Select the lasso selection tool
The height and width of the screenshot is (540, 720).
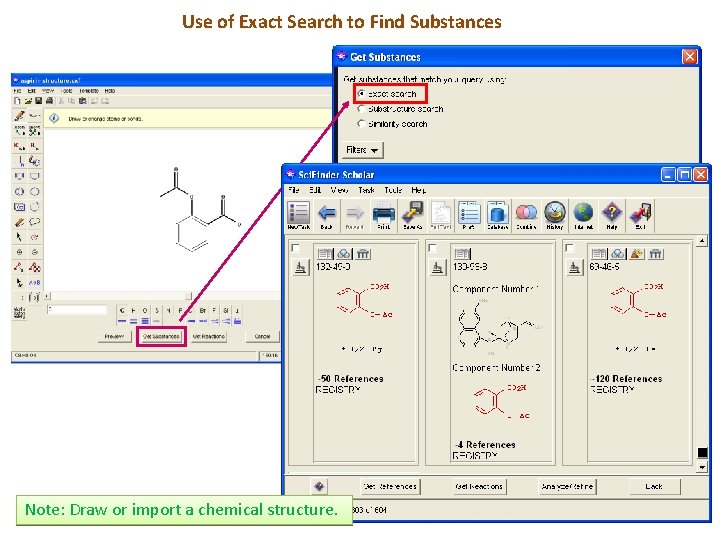coord(34,222)
